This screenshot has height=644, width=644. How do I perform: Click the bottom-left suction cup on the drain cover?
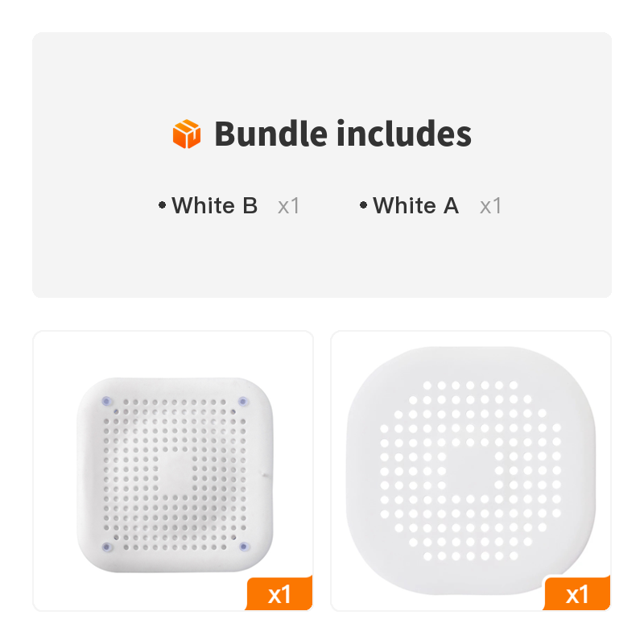pyautogui.click(x=105, y=547)
